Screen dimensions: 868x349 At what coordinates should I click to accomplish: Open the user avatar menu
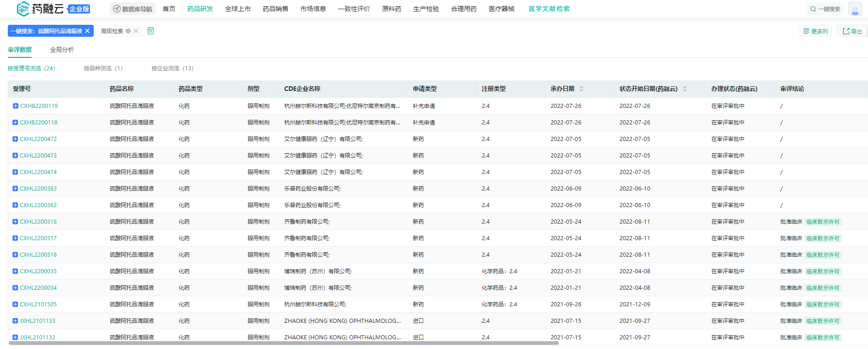(855, 9)
